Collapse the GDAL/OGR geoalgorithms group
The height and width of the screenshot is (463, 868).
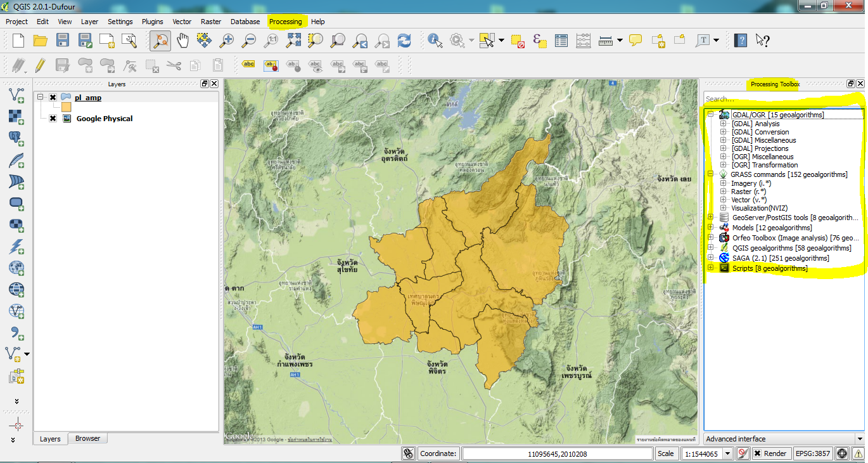(x=711, y=115)
